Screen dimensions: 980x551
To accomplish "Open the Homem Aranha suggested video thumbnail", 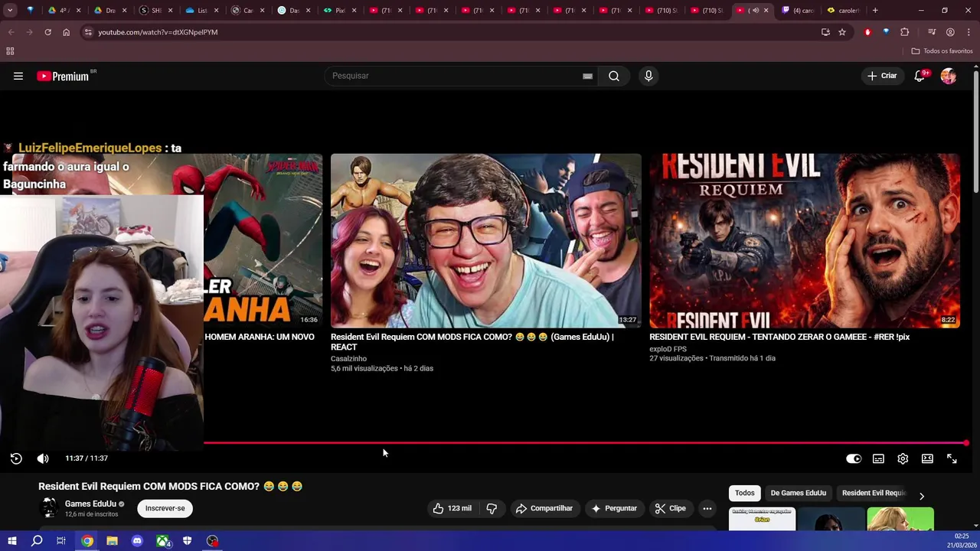I will coord(263,240).
